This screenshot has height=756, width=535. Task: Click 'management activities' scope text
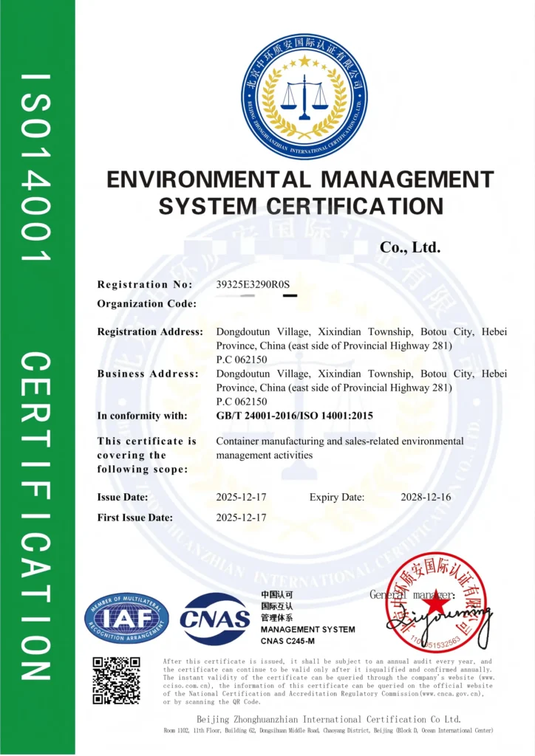coord(264,455)
